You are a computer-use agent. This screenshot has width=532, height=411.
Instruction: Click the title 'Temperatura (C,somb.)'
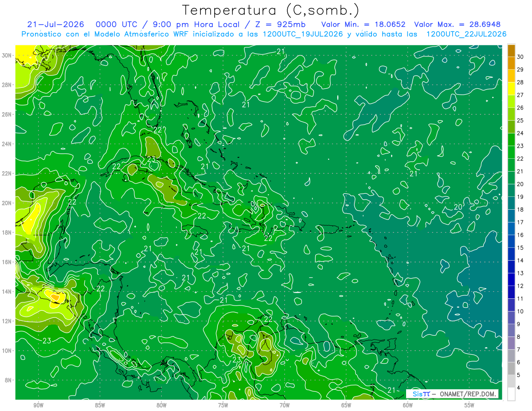coord(271,11)
